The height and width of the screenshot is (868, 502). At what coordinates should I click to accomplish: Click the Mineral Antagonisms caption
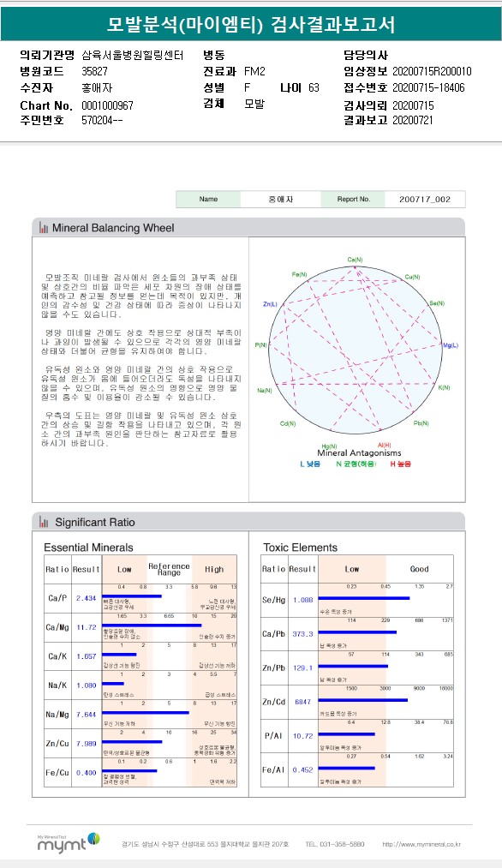[359, 452]
